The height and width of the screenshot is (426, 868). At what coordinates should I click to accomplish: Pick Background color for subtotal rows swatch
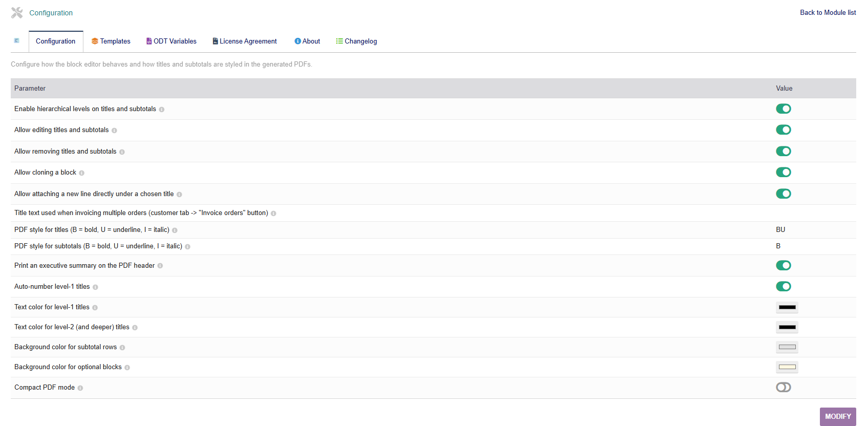pyautogui.click(x=787, y=347)
